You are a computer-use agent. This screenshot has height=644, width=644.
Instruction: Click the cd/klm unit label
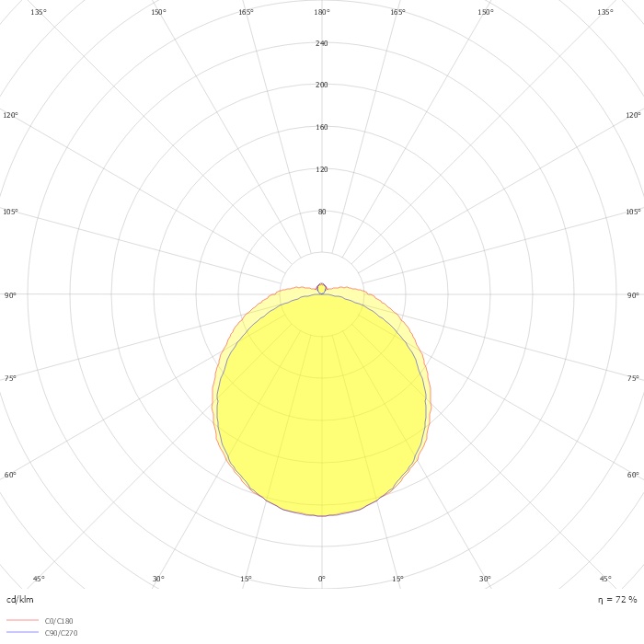point(19,600)
